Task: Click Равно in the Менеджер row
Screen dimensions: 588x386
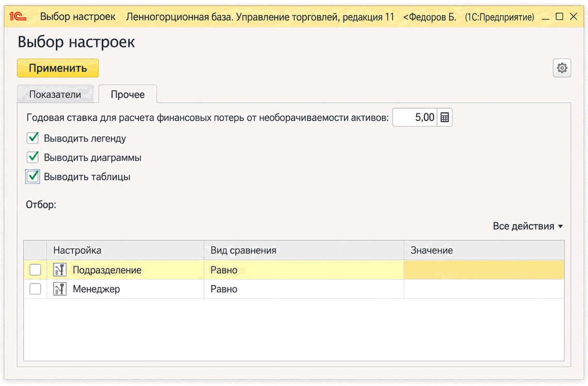Action: click(224, 289)
